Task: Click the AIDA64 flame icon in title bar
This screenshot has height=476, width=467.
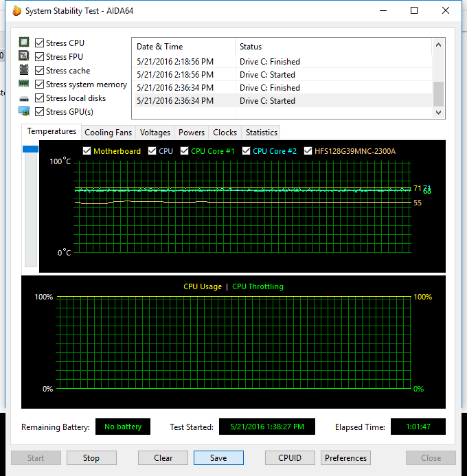Action: [16, 10]
